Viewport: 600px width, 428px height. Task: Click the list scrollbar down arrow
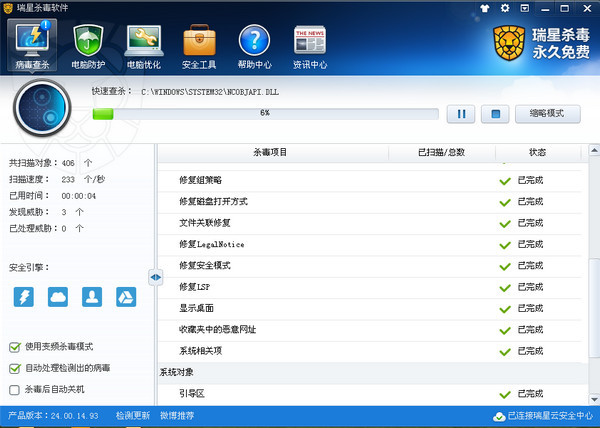click(594, 399)
